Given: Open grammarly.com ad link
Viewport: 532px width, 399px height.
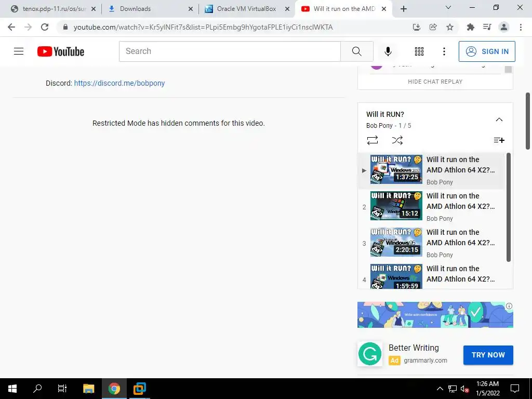Looking at the screenshot, I should tap(425, 361).
